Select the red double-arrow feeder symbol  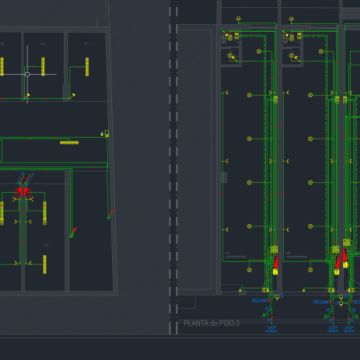pyautogui.click(x=23, y=191)
